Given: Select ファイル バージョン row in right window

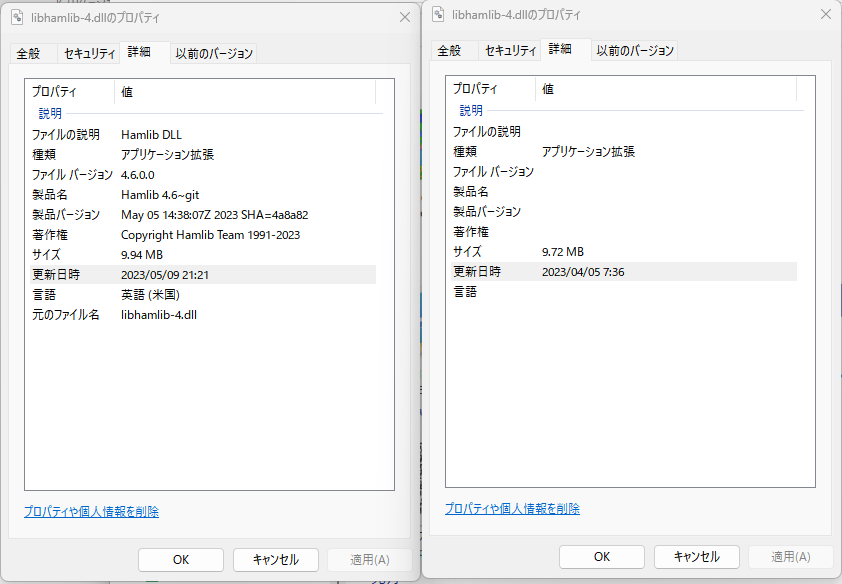Looking at the screenshot, I should tap(624, 172).
